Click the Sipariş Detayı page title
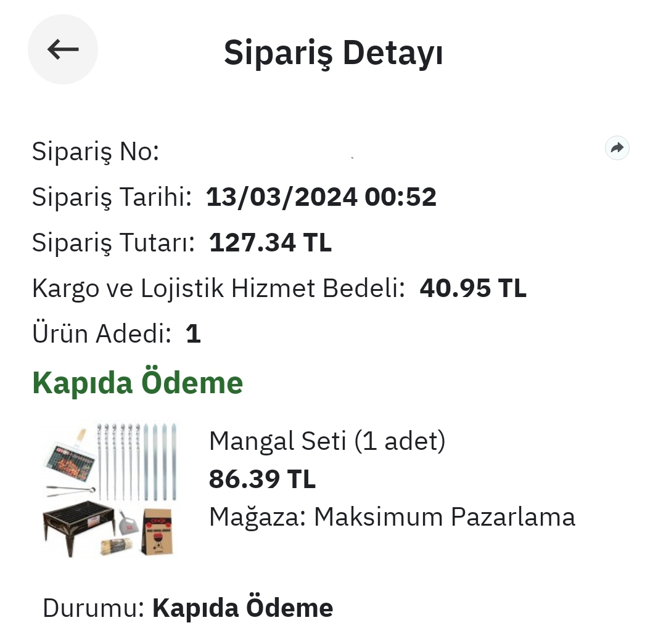 click(333, 53)
